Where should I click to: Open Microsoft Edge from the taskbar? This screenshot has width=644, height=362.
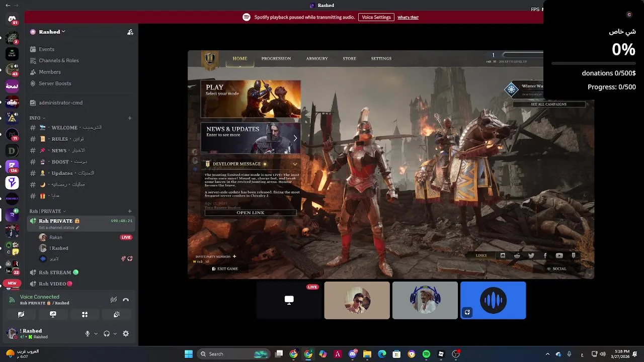point(382,354)
